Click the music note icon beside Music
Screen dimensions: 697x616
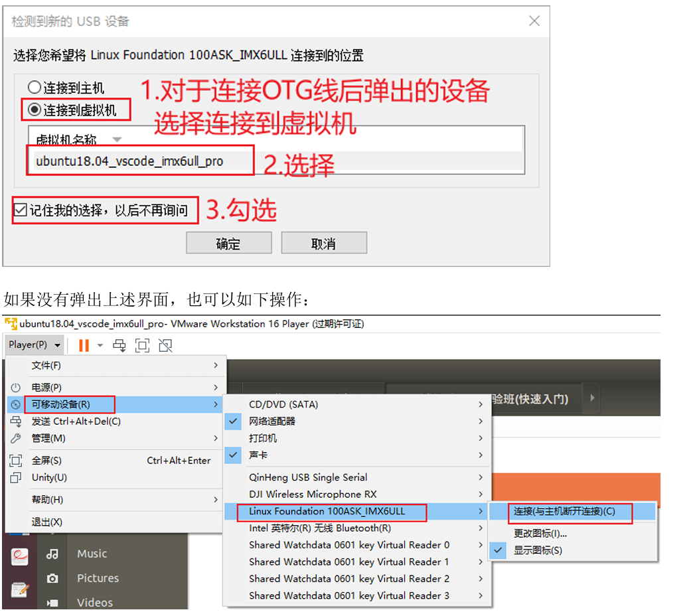52,554
